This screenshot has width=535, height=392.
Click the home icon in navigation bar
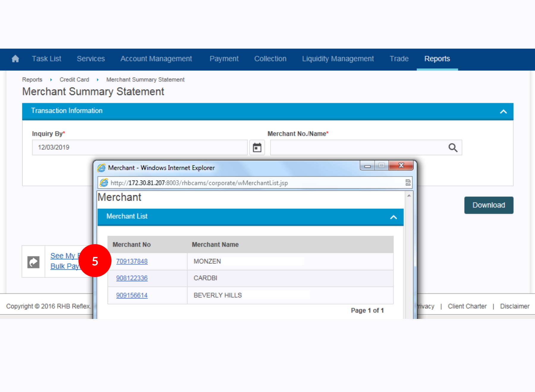point(15,59)
